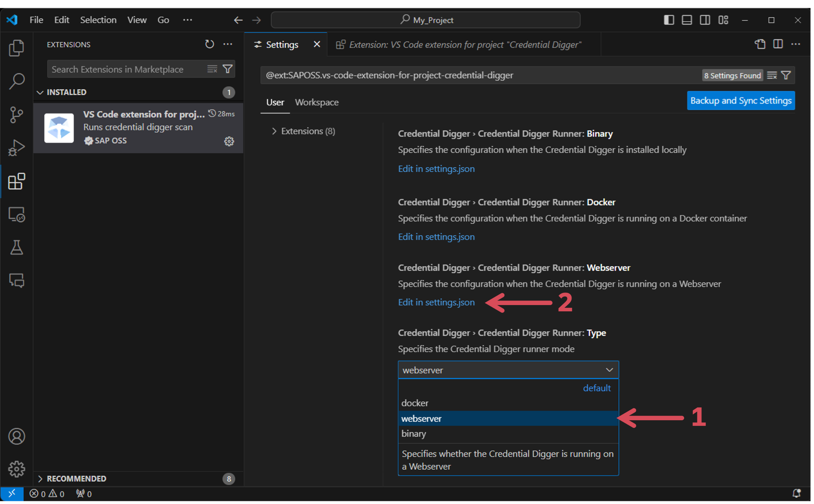Click the SAP OSS publisher label
Image resolution: width=814 pixels, height=504 pixels.
(x=110, y=140)
